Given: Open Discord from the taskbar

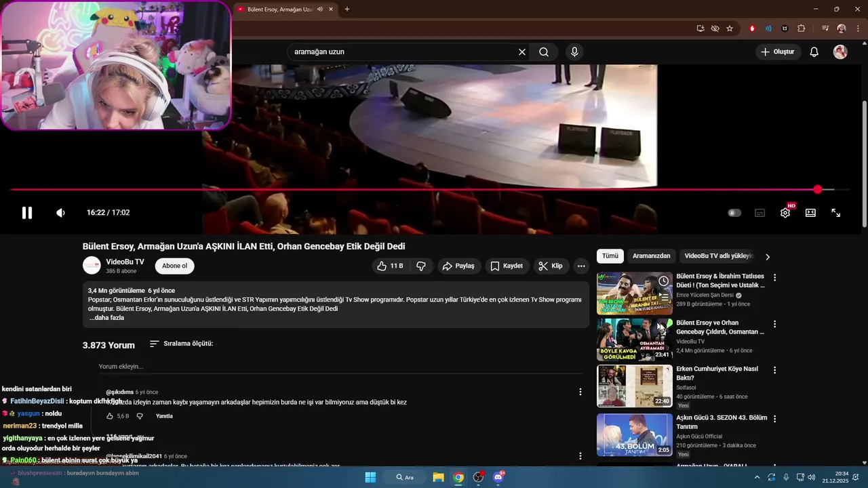Looking at the screenshot, I should (498, 477).
